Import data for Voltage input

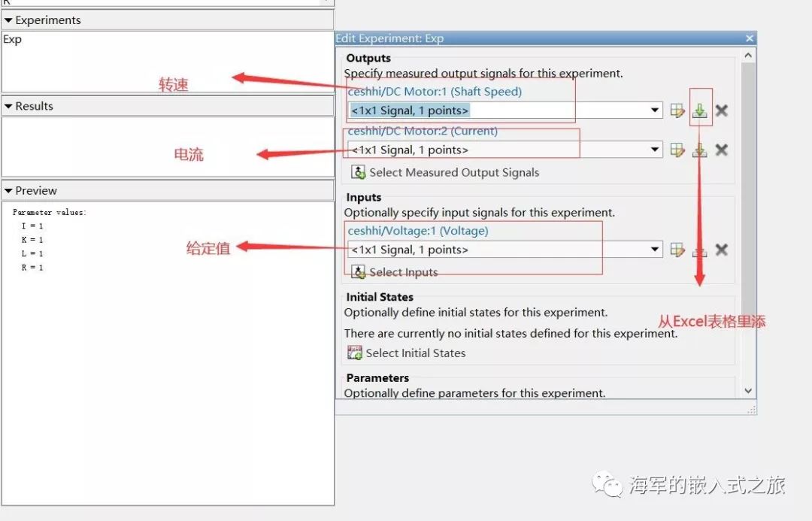(700, 250)
